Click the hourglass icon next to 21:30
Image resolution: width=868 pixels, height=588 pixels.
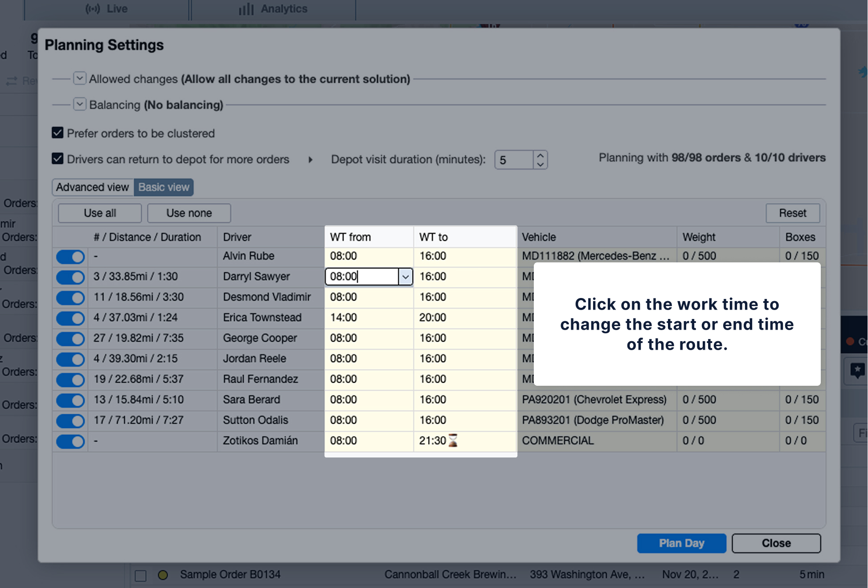[x=453, y=441]
